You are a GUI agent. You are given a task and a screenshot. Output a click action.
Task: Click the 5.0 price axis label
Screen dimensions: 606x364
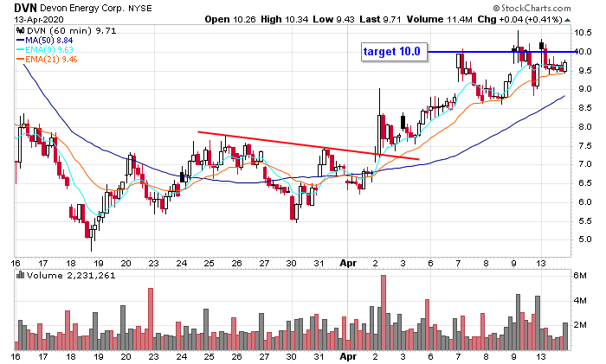[583, 239]
